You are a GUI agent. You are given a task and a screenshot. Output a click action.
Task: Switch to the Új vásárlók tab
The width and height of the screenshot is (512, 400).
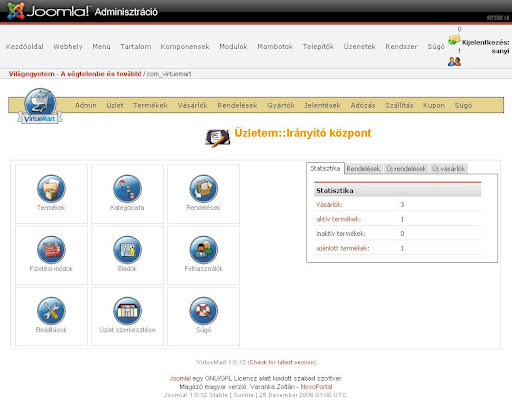pyautogui.click(x=449, y=169)
